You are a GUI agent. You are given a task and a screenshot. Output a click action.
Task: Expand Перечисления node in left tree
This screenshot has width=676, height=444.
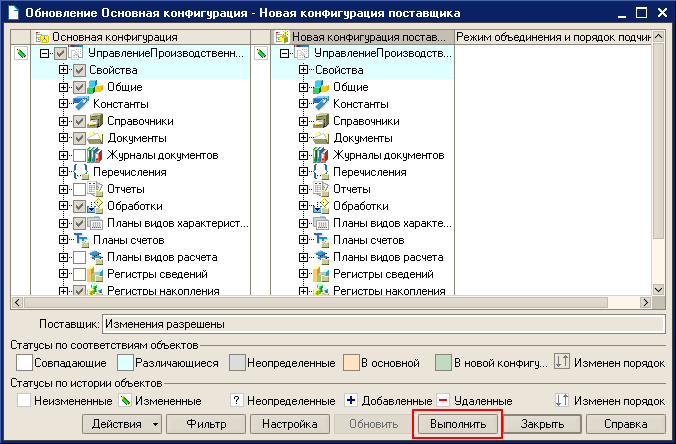(63, 172)
